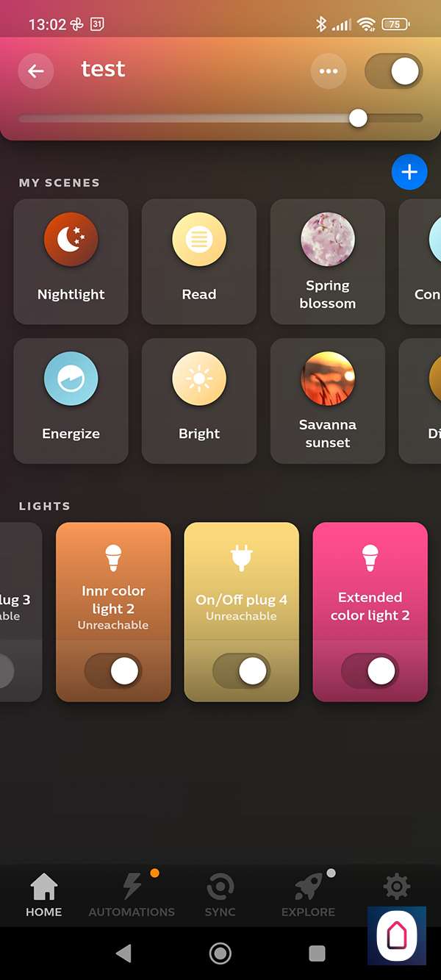Tap Android back navigation button
Screen dimensions: 441x980
click(x=123, y=954)
